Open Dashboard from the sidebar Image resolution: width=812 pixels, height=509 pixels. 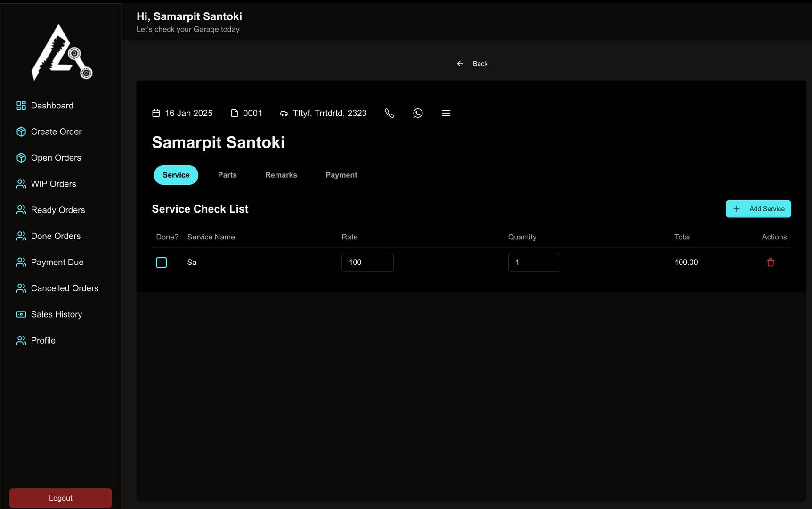52,106
